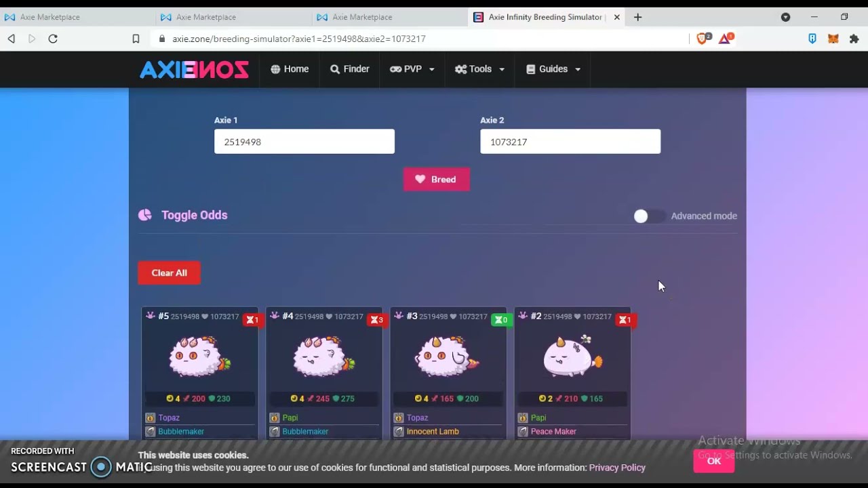Open the Privacy Policy link
The height and width of the screenshot is (488, 868).
point(617,468)
